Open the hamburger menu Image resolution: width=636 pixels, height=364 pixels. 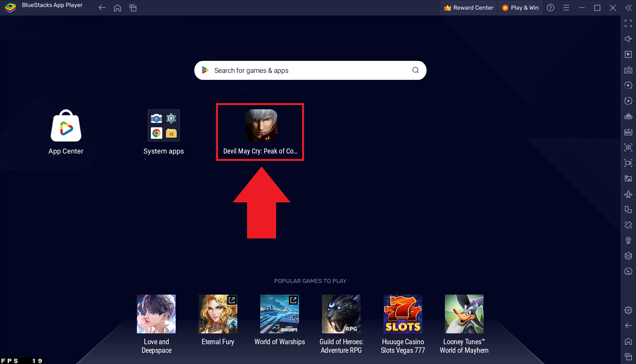pyautogui.click(x=566, y=8)
